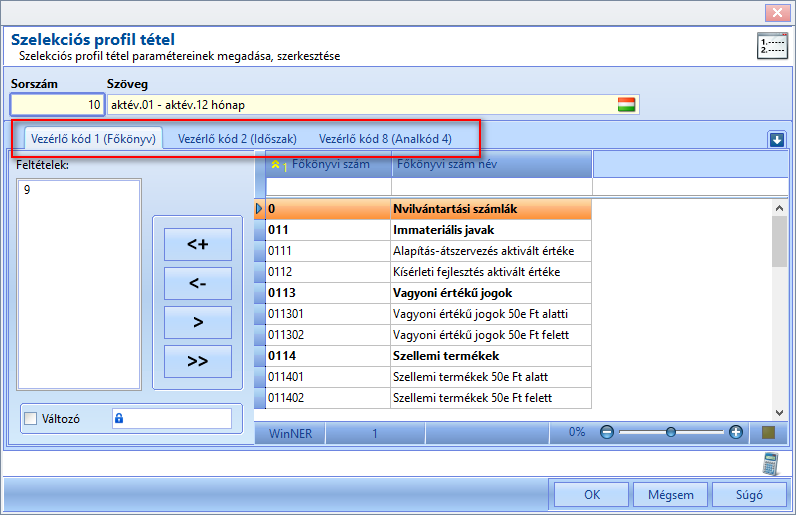Click the scroll-down arrow of account list

click(x=779, y=413)
